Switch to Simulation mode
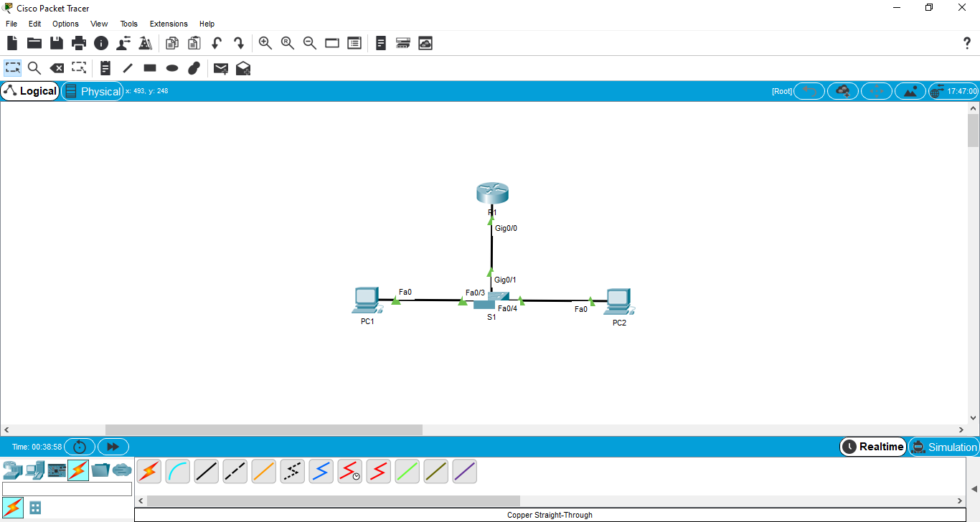Screen dimensions: 980x522 pos(944,447)
